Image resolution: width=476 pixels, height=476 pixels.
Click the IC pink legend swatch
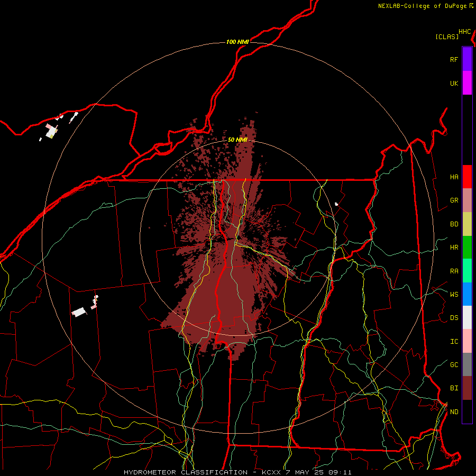(x=467, y=341)
